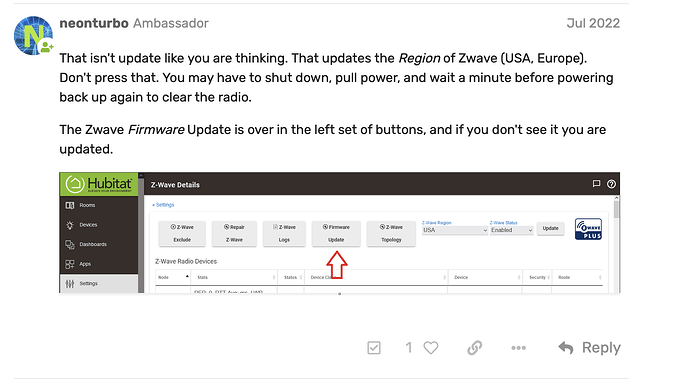The image size is (690, 381).
Task: Click the Dashboards icon in the sidebar
Action: pos(70,245)
